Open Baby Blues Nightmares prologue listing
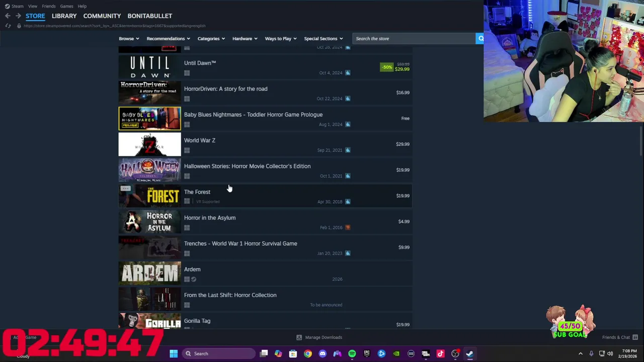 click(x=265, y=118)
